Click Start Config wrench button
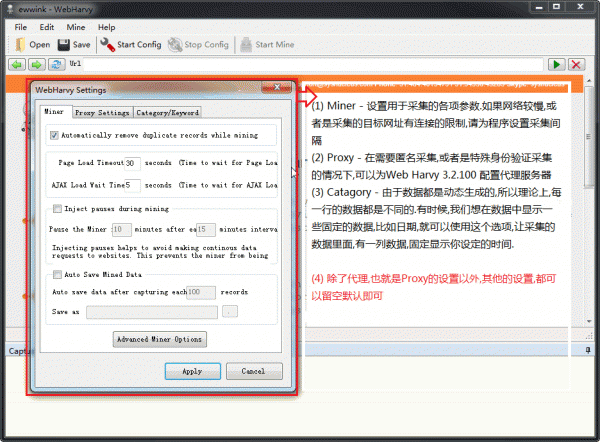 pos(130,45)
